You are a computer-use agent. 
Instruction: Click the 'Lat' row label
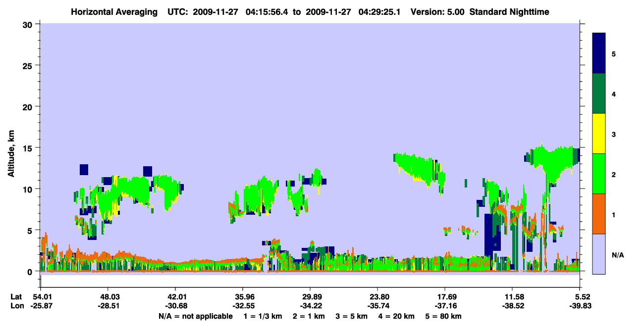click(16, 297)
